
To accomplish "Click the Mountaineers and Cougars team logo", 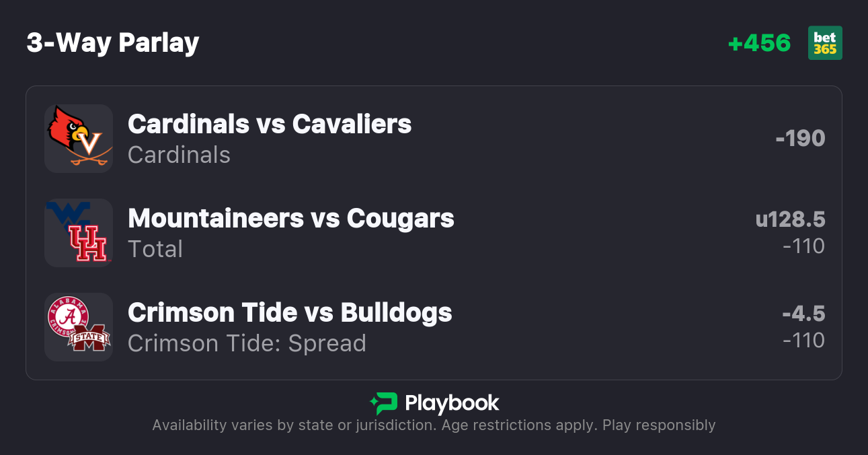I will tap(78, 232).
